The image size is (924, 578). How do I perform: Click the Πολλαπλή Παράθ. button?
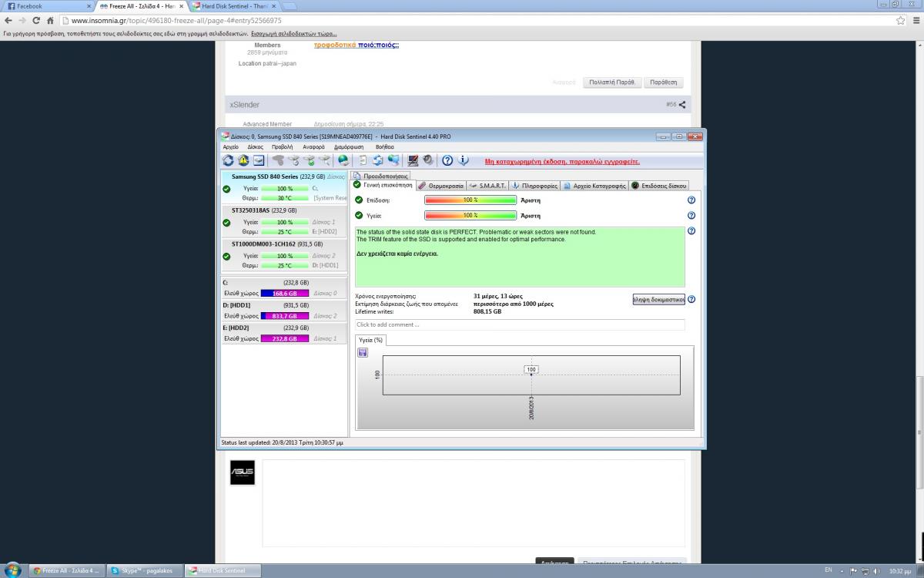click(613, 82)
